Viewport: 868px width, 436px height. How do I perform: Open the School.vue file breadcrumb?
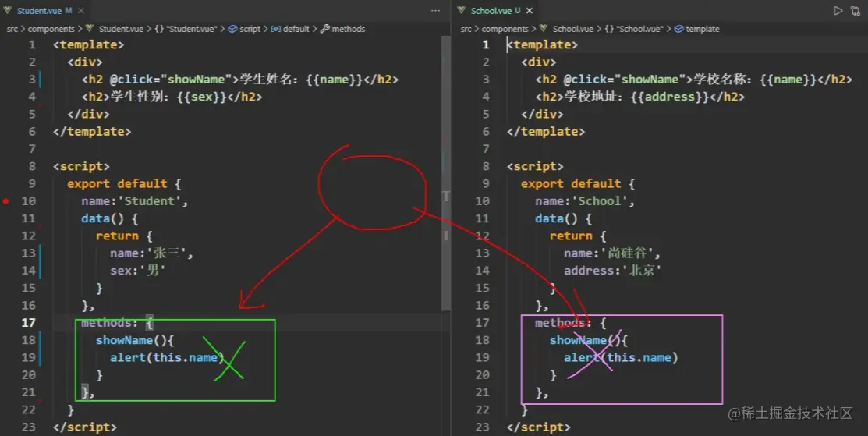(x=573, y=29)
